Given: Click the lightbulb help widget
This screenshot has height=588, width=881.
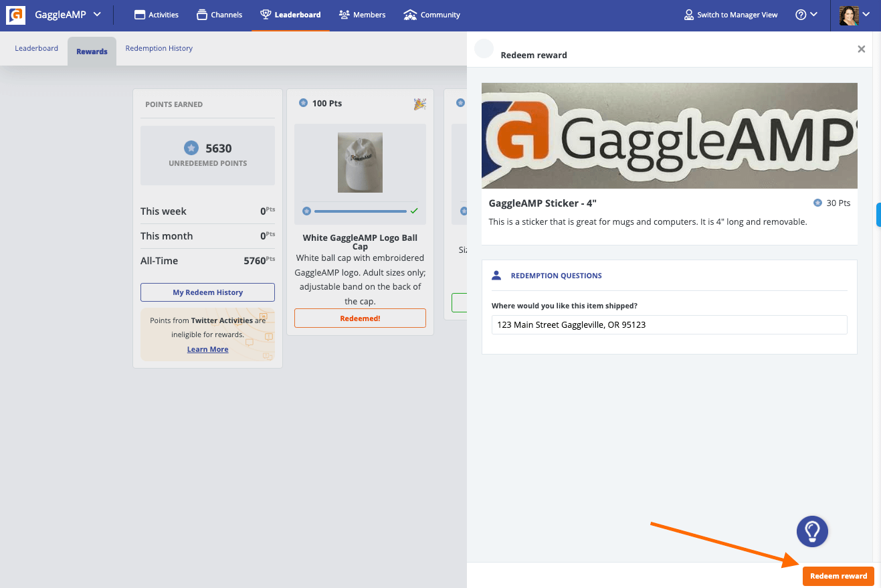Looking at the screenshot, I should pyautogui.click(x=812, y=532).
